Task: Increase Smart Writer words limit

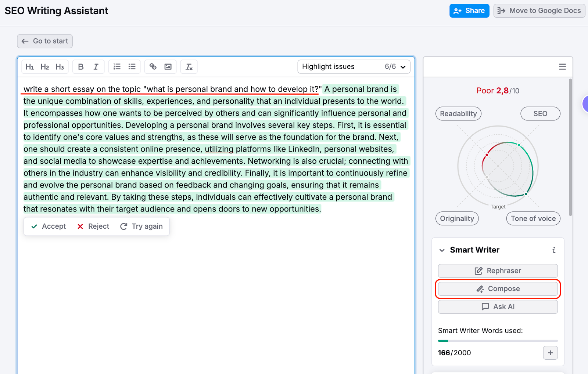Action: 550,353
